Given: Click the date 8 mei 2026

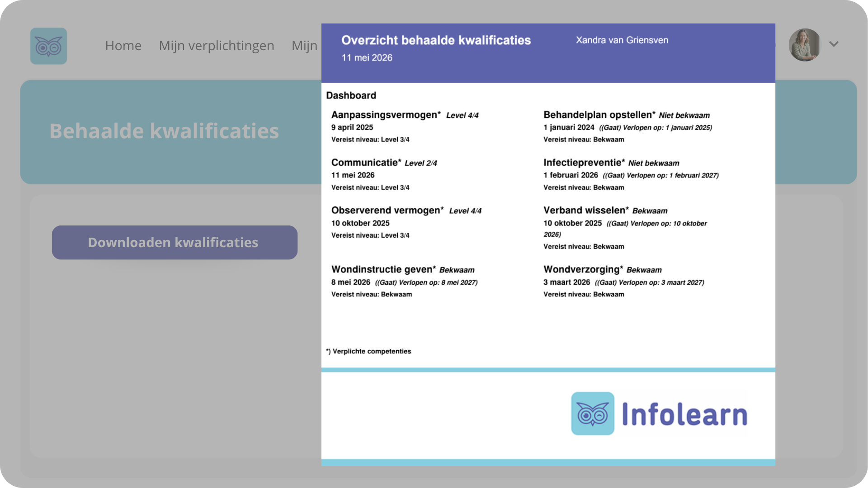Looking at the screenshot, I should (x=350, y=282).
